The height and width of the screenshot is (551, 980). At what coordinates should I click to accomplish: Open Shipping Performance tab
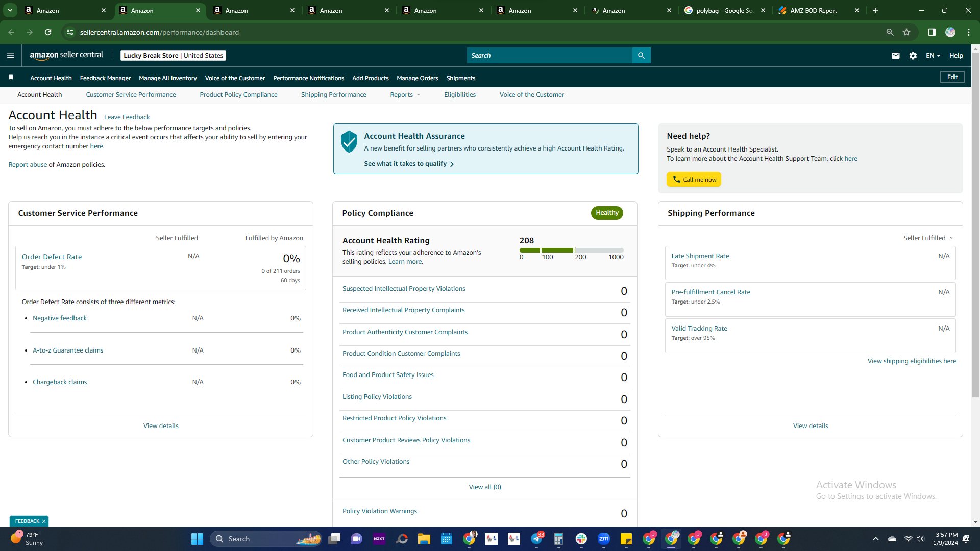(333, 95)
